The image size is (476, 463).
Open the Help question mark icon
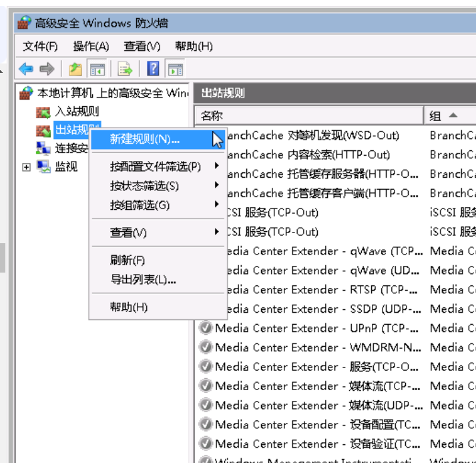[x=153, y=69]
